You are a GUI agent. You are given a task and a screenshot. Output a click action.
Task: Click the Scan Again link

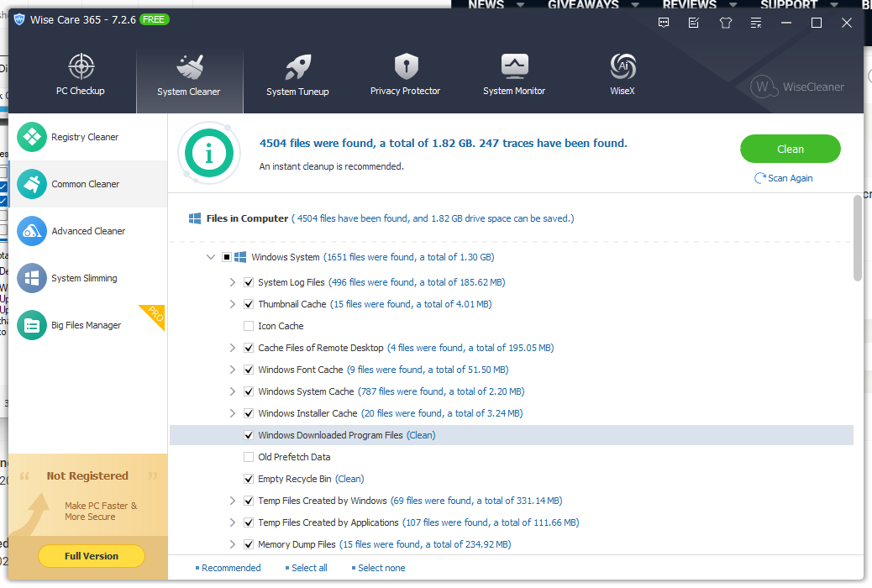pyautogui.click(x=791, y=178)
